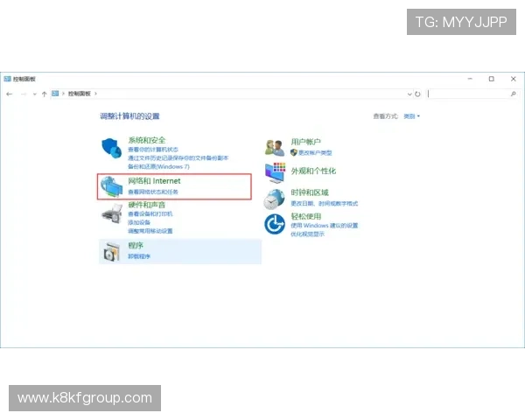Refresh the Control Panel view
525x420 pixels.
click(418, 94)
